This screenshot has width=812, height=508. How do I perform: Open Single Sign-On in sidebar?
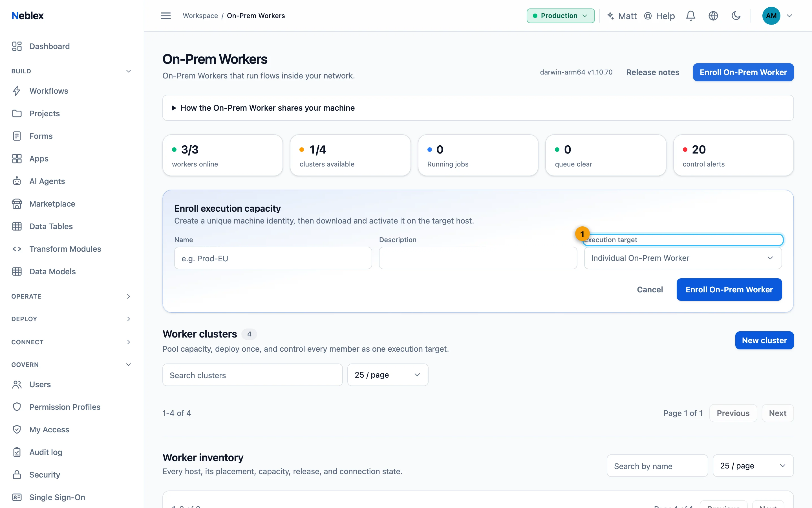(72, 497)
